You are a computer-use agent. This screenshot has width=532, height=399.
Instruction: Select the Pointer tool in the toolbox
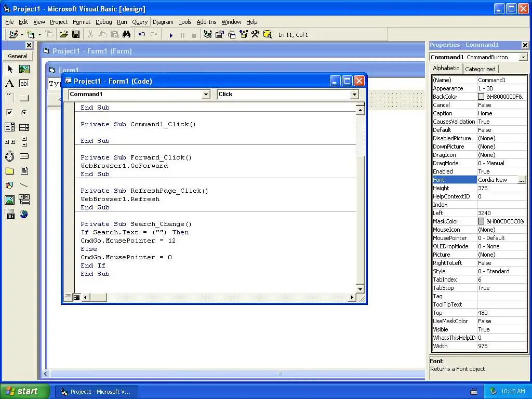click(x=10, y=69)
